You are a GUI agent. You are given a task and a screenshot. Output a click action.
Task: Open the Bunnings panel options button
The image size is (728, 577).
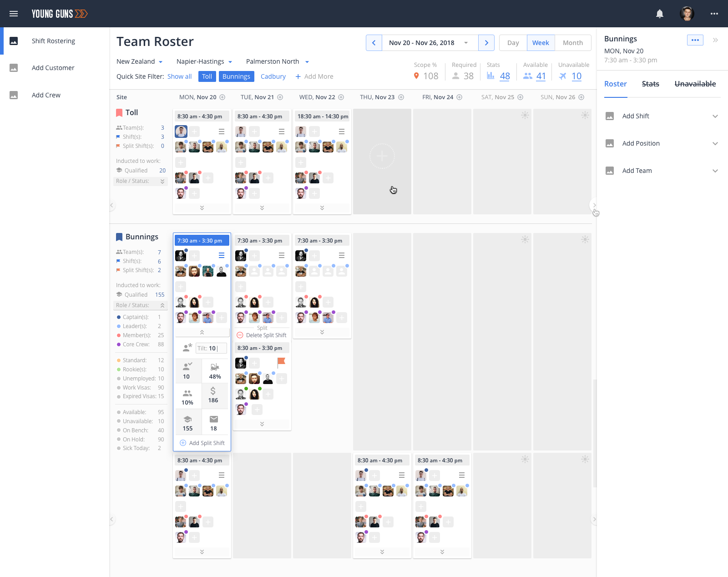(x=695, y=40)
